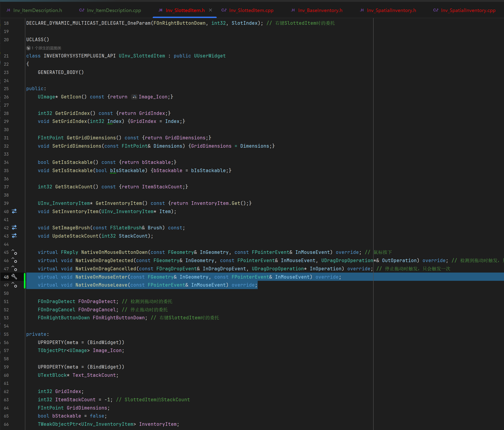Click the declaration/definition gutter icon on line 40

point(14,211)
